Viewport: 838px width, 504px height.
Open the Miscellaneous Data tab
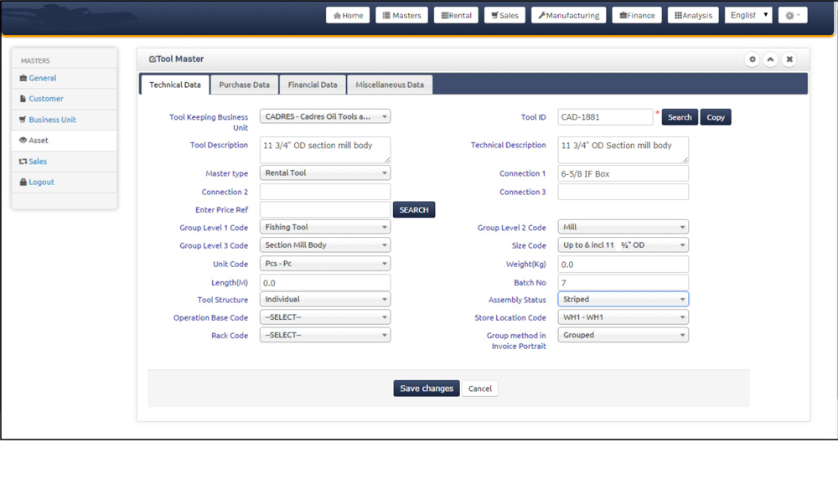(x=390, y=85)
